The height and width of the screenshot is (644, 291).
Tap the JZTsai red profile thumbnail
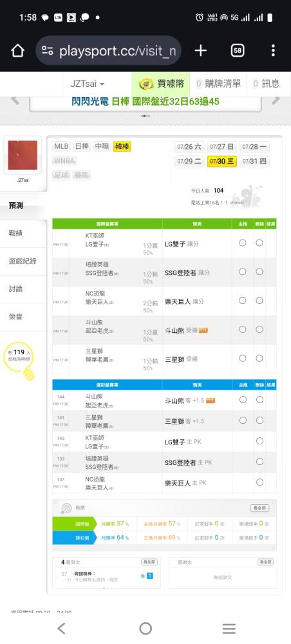23,155
